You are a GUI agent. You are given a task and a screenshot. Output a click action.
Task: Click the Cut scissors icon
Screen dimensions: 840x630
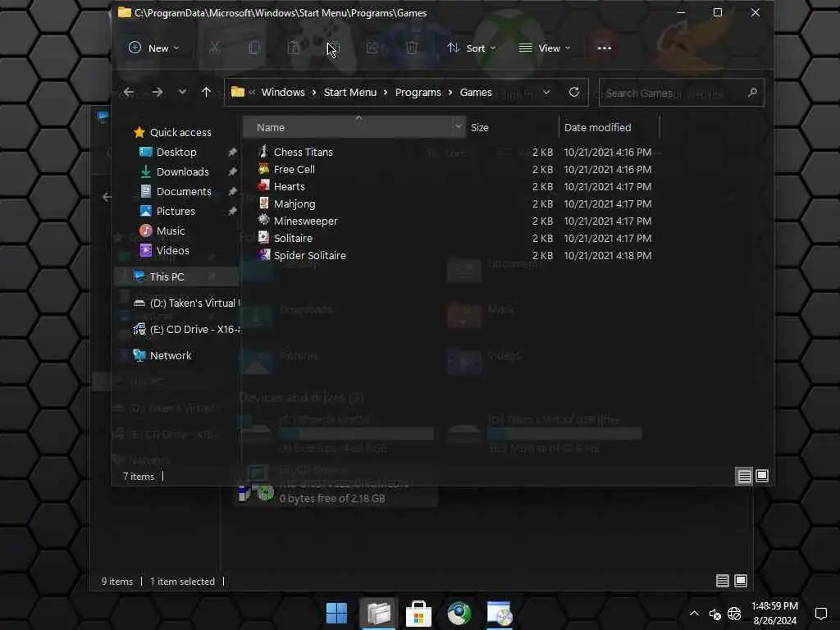point(214,48)
